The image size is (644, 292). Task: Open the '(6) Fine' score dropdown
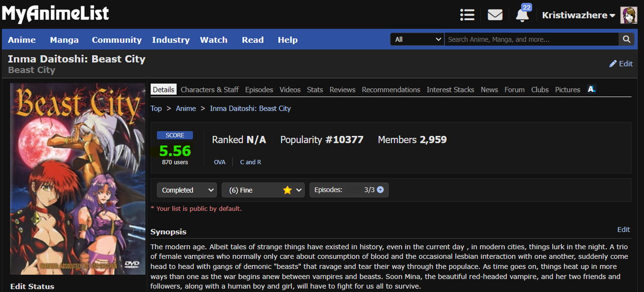263,190
